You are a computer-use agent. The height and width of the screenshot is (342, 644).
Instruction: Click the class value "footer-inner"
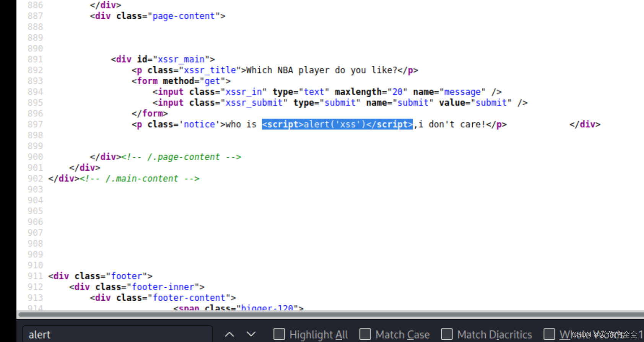pyautogui.click(x=163, y=287)
